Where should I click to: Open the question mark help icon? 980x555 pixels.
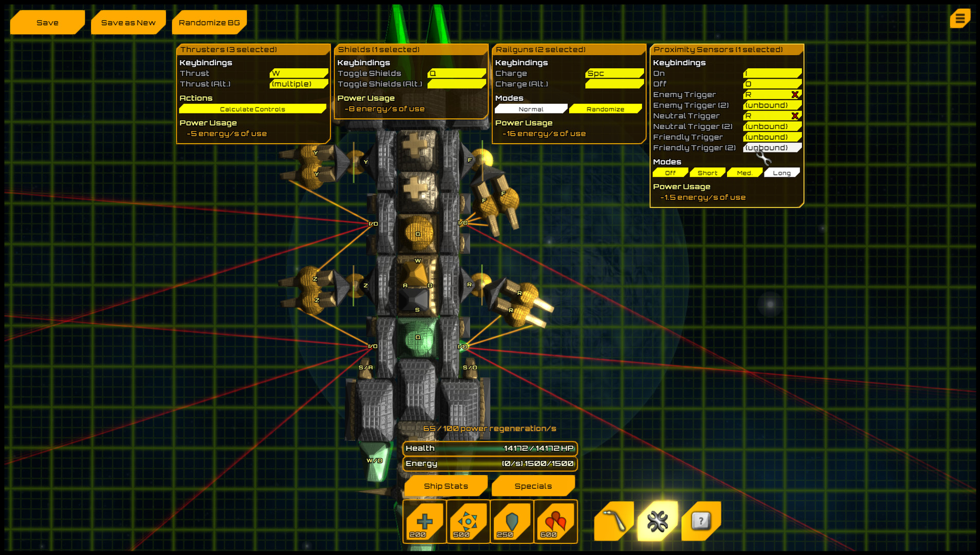click(x=700, y=521)
